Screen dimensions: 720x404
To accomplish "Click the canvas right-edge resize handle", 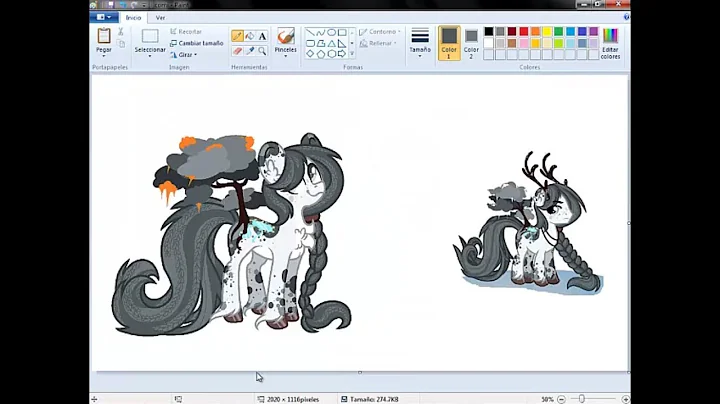I will tap(628, 223).
